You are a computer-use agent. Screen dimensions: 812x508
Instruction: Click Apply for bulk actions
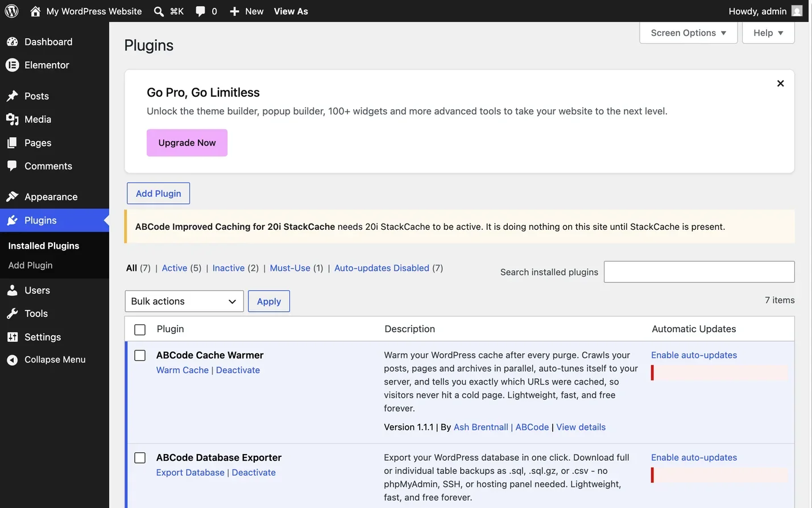coord(269,301)
